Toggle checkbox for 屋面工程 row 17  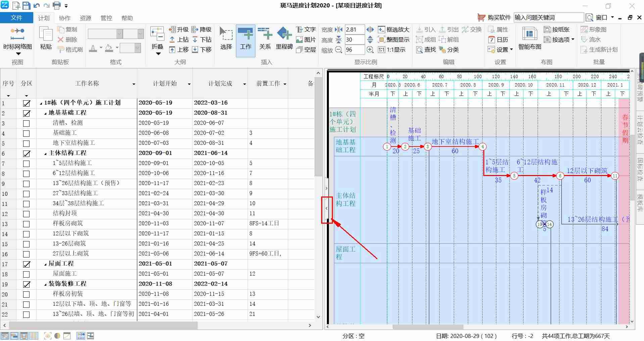(26, 264)
